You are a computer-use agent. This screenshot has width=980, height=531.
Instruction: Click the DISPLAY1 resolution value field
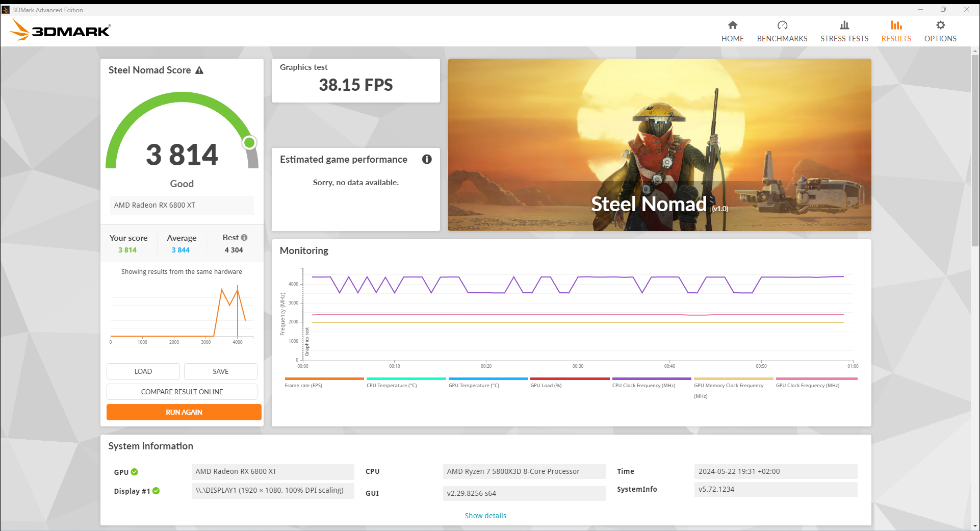click(273, 491)
